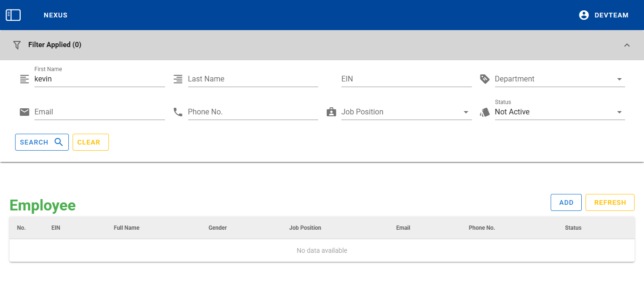Click the DEVTEAM user account icon

584,15
